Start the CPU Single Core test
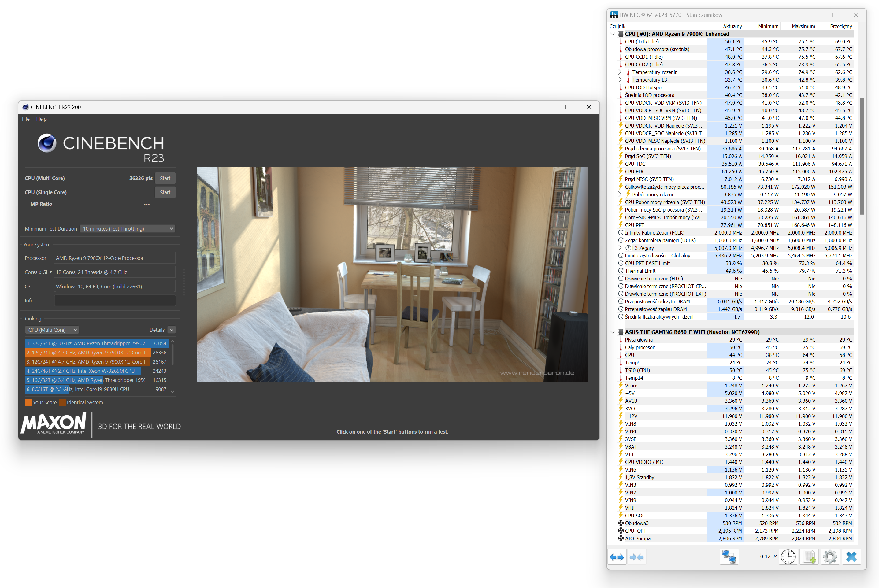 click(x=165, y=192)
